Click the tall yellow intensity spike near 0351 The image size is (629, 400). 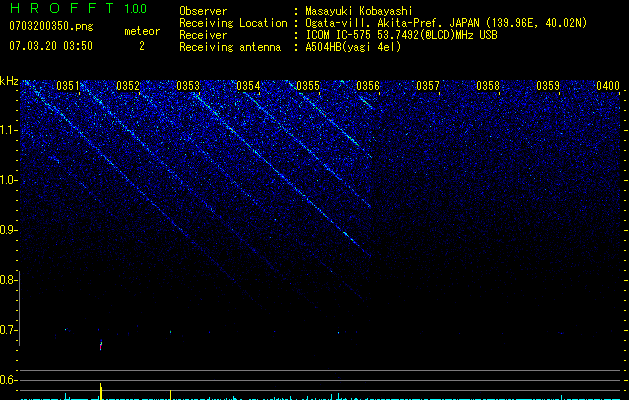click(x=101, y=391)
